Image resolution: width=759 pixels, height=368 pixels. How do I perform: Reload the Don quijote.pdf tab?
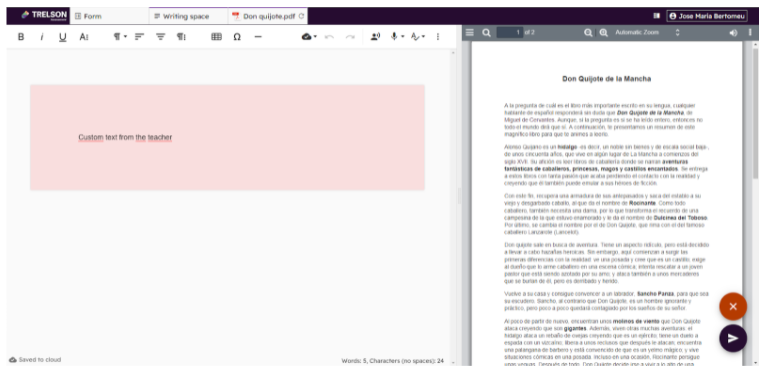[x=302, y=16]
